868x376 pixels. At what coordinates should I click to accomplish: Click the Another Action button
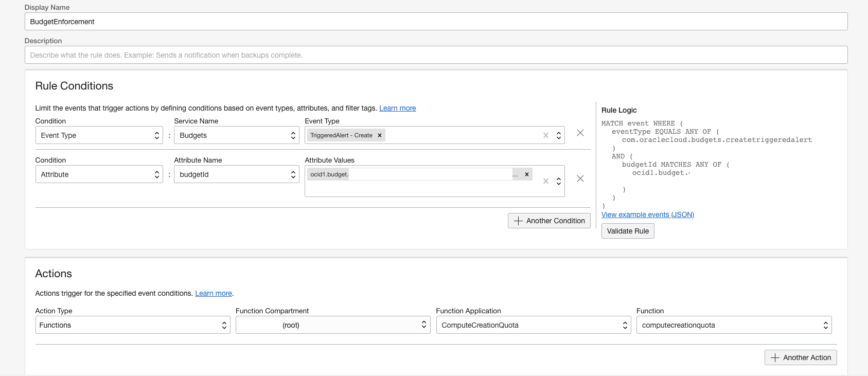801,357
